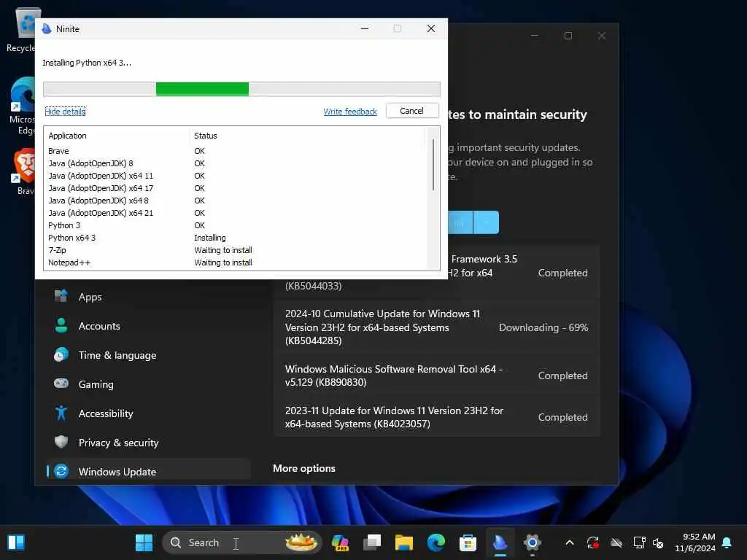This screenshot has width=747, height=560.
Task: Click Downloading - 69% status
Action: 543,327
